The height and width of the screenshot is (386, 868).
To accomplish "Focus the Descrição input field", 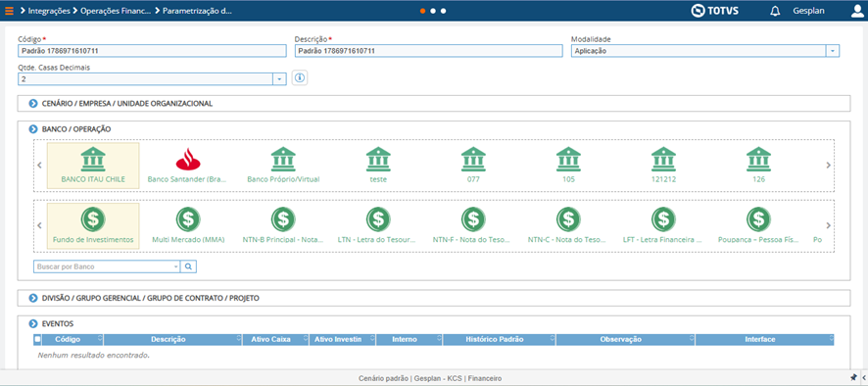I will point(428,50).
